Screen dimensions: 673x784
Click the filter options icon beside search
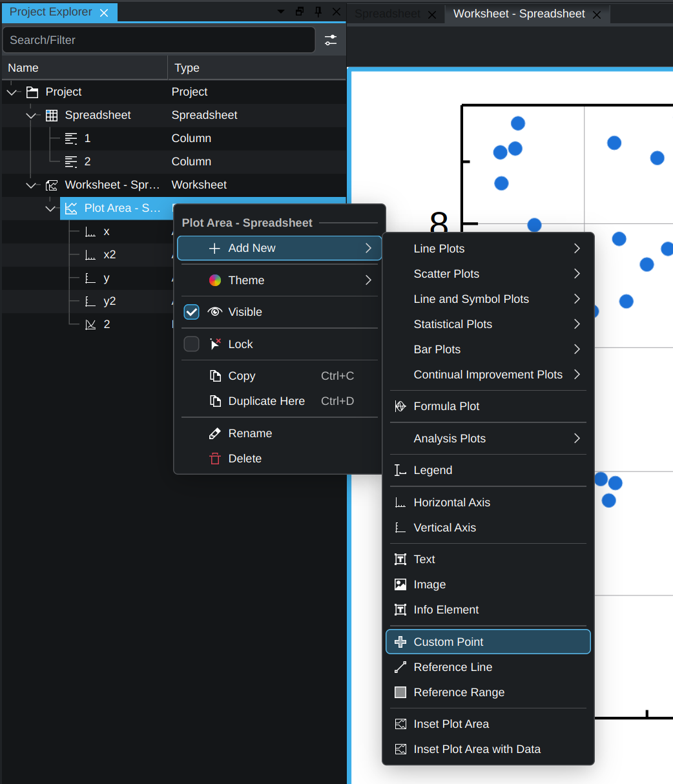click(x=331, y=40)
